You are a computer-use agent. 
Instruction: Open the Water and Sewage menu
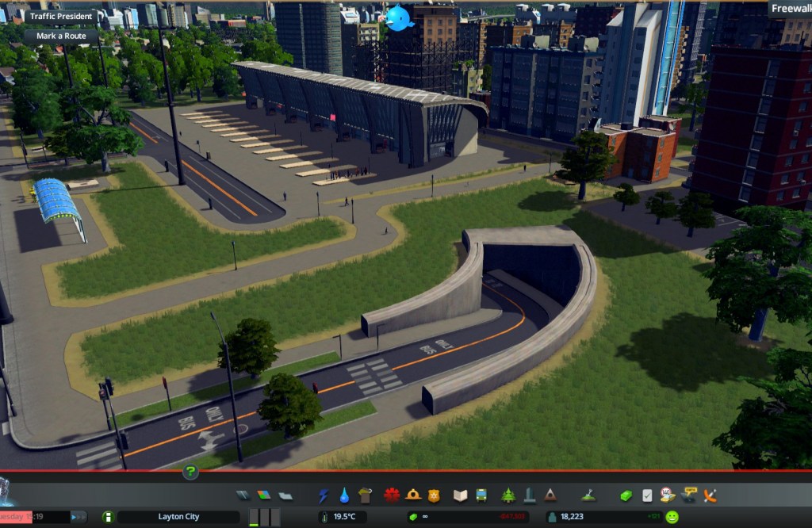coord(344,495)
